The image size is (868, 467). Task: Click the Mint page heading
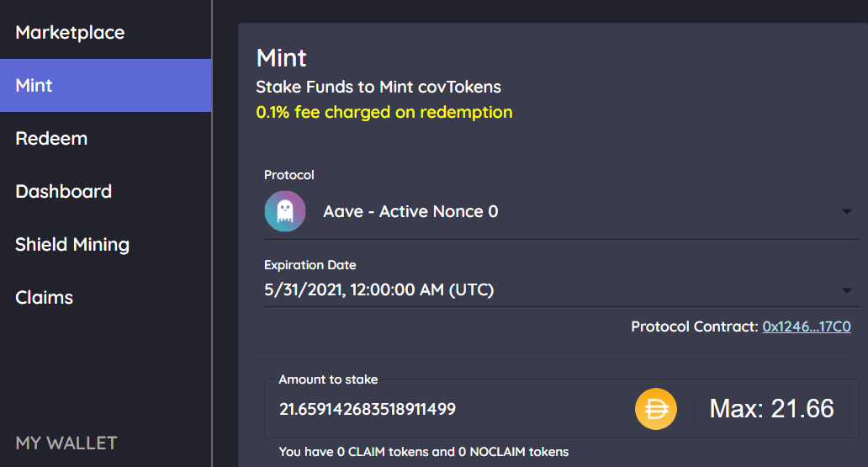[281, 58]
